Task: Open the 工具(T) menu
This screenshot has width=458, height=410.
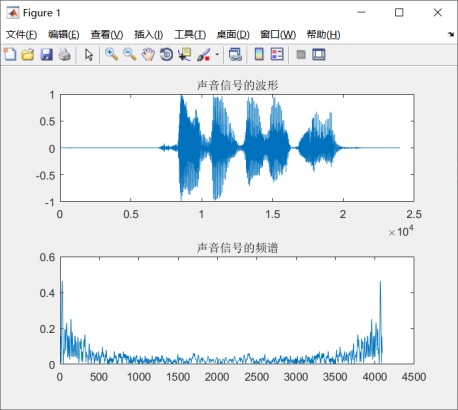Action: pos(190,34)
